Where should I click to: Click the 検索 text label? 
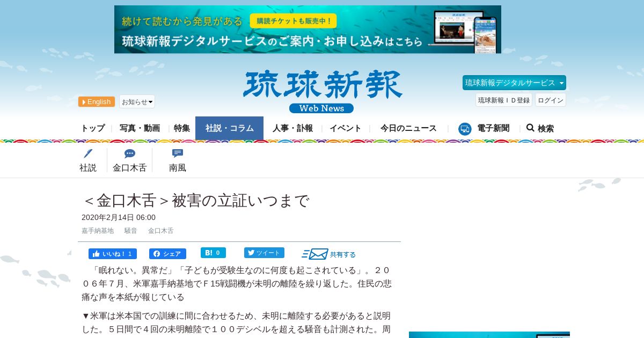coord(546,128)
